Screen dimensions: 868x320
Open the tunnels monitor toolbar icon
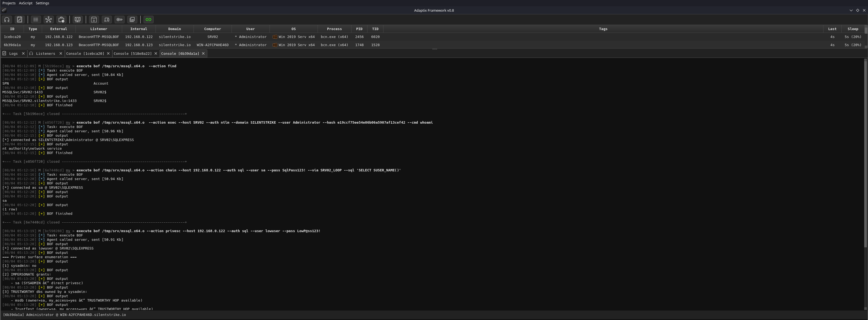78,20
